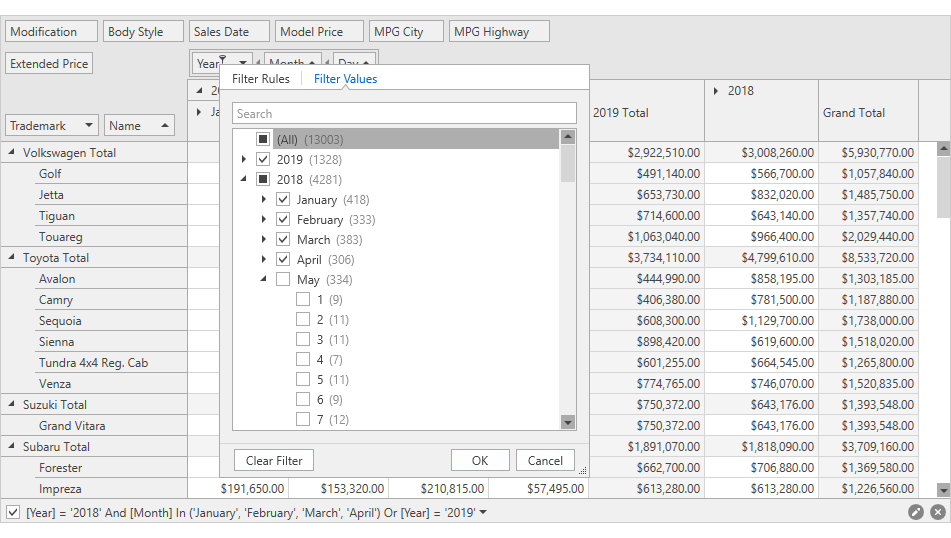Expand April node in filter tree
The height and width of the screenshot is (538, 951).
tap(264, 259)
